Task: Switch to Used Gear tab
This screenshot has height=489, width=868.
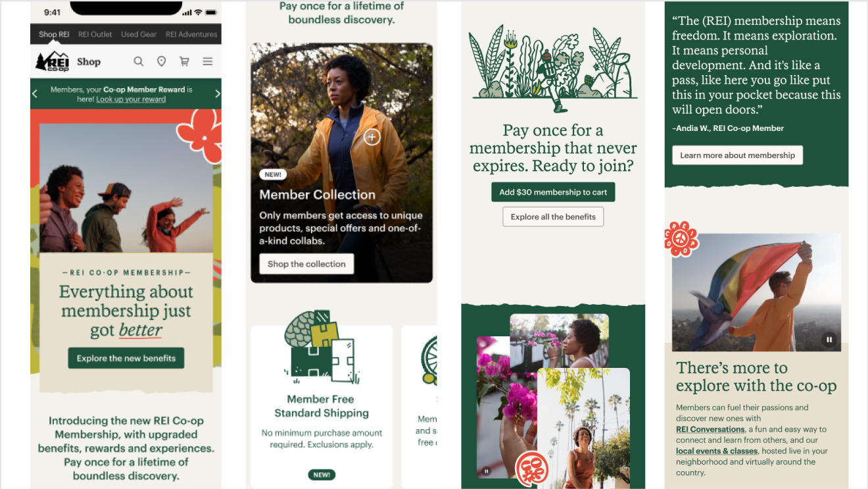Action: (x=139, y=34)
